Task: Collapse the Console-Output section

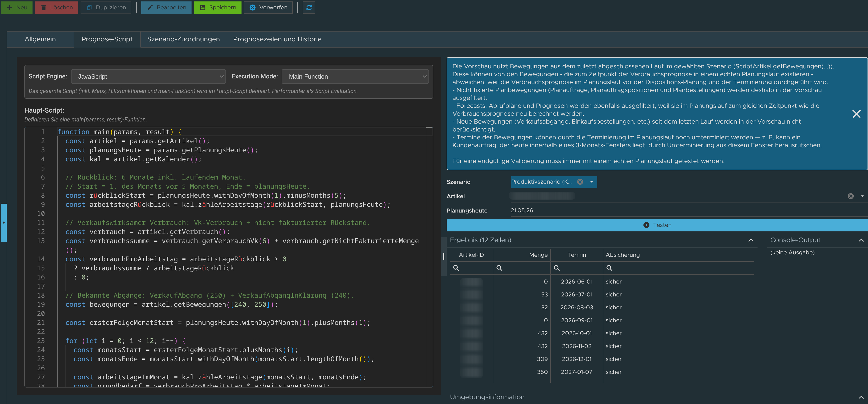Action: click(x=861, y=240)
